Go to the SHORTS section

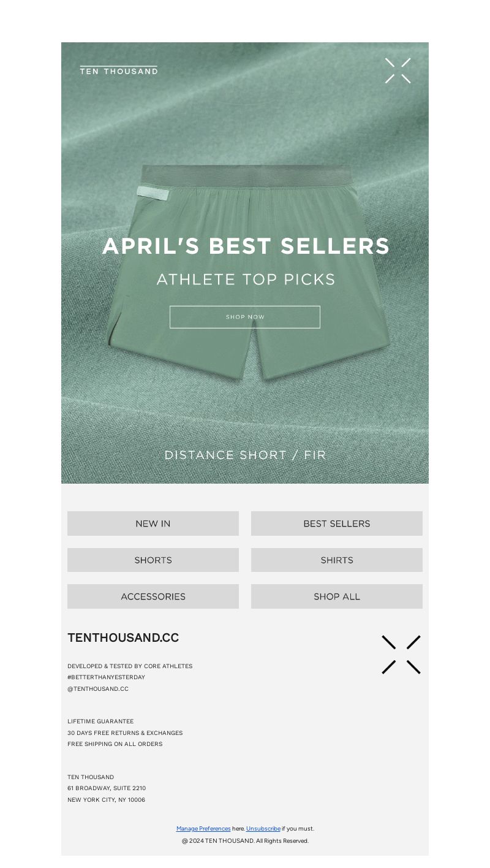[x=153, y=560]
